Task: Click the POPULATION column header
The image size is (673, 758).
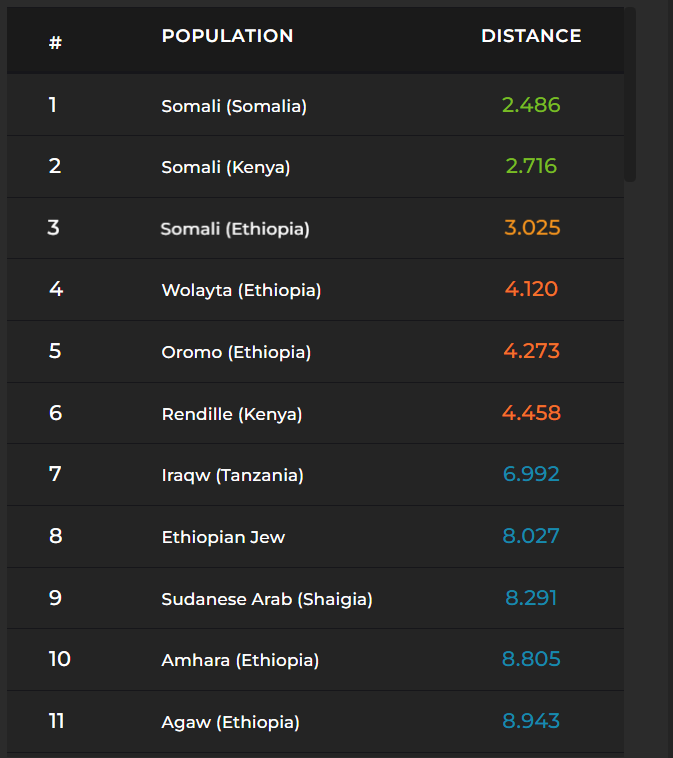Action: 227,36
